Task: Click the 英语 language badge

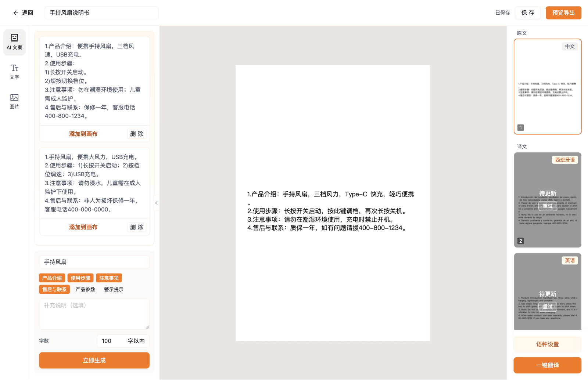Action: click(570, 260)
